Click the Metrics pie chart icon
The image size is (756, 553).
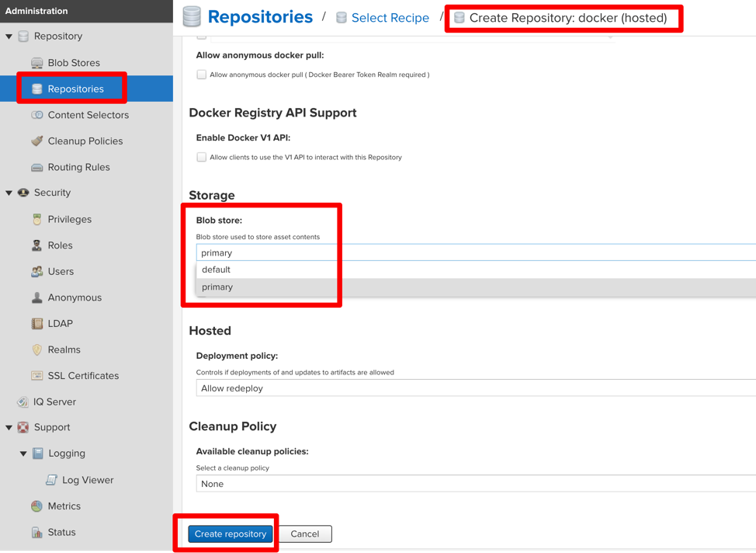point(37,506)
